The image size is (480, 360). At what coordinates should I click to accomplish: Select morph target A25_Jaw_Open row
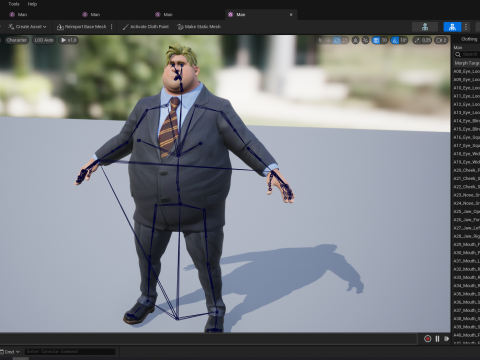point(466,211)
